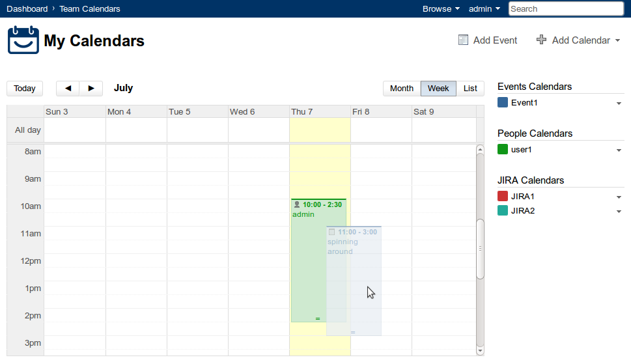
Task: Click the Add Calendar plus icon
Action: (x=541, y=40)
